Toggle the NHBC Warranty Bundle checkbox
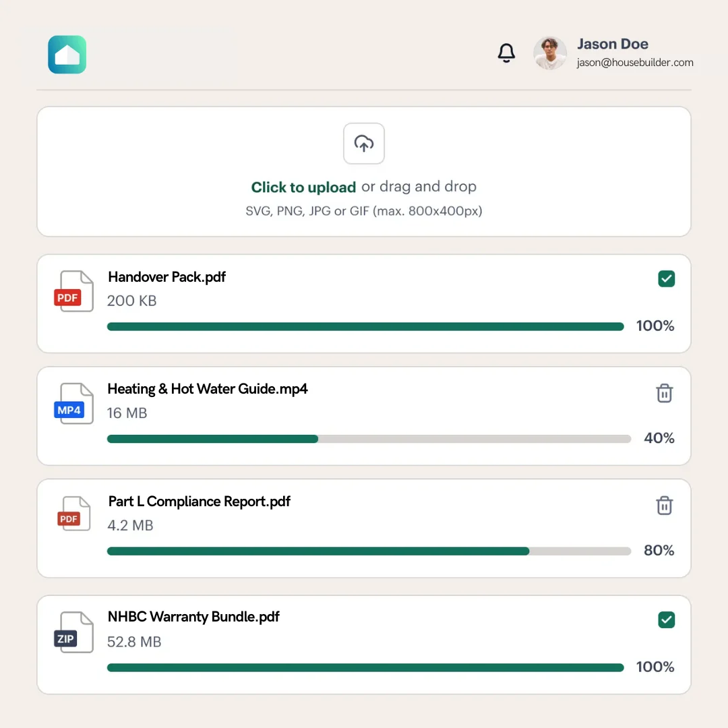The image size is (728, 728). point(666,619)
